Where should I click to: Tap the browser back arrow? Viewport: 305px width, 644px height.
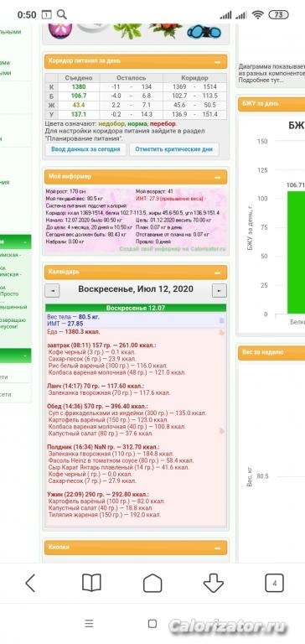point(30,583)
